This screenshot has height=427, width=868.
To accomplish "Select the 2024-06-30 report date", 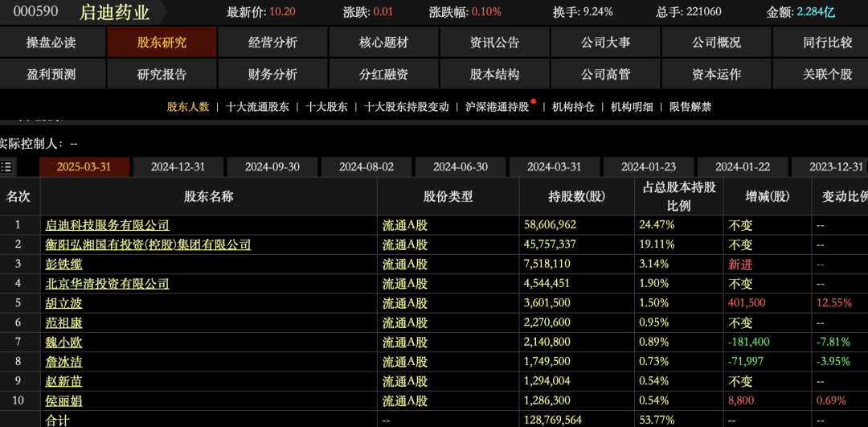I will (x=461, y=166).
